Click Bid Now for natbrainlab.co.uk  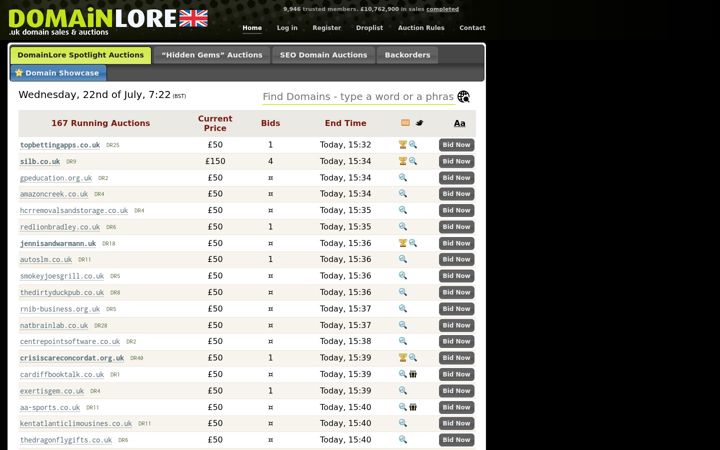pyautogui.click(x=456, y=326)
